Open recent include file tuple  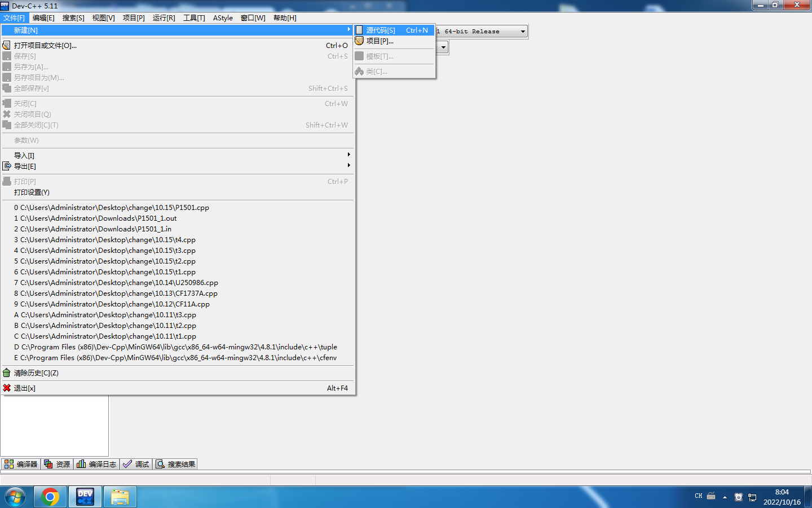pyautogui.click(x=177, y=347)
